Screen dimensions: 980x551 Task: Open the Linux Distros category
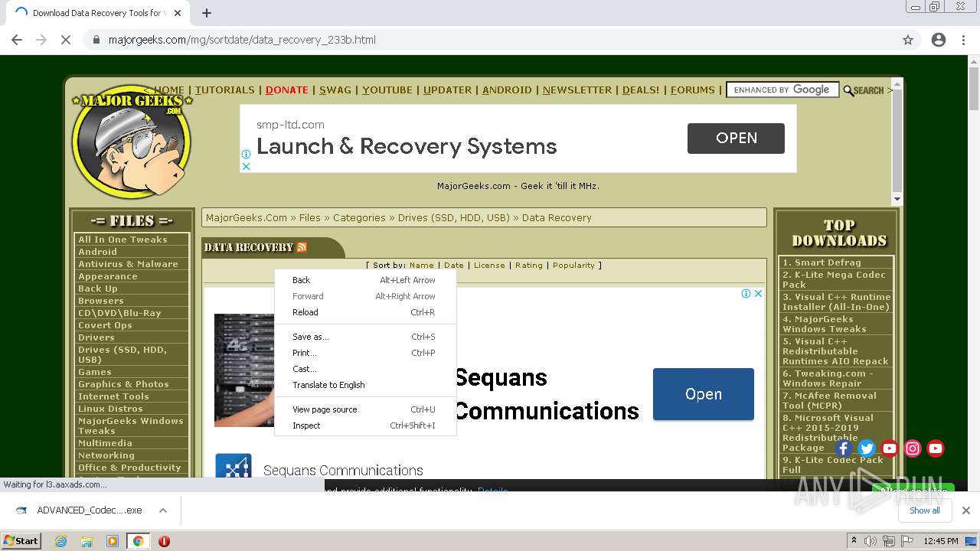click(x=110, y=409)
